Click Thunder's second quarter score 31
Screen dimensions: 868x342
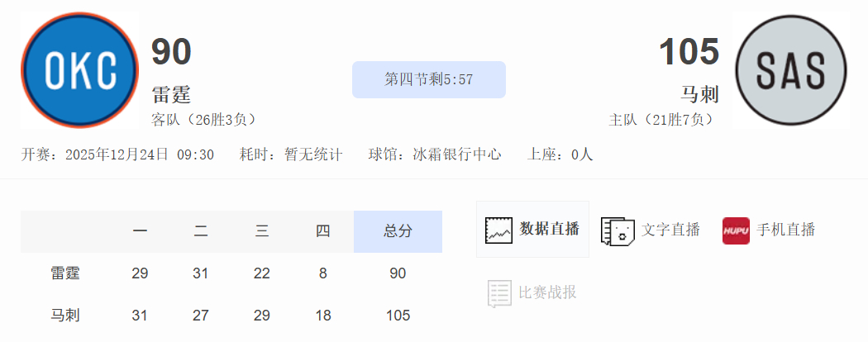click(x=200, y=273)
